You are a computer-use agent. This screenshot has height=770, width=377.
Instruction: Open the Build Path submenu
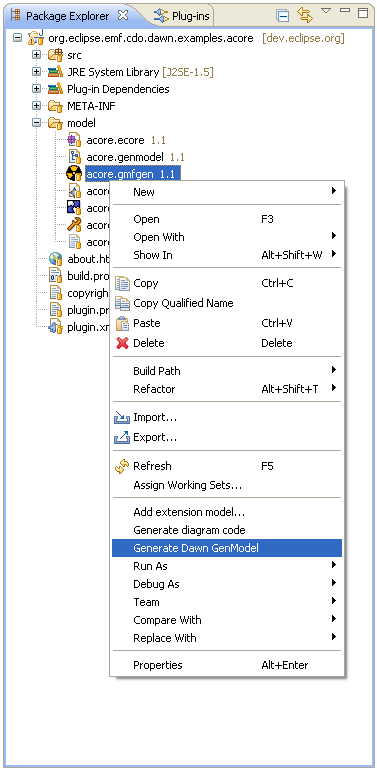227,371
